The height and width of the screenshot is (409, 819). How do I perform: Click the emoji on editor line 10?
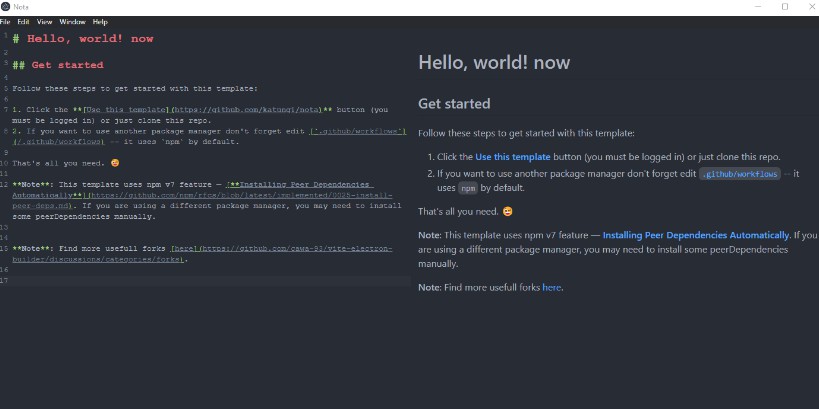(115, 163)
